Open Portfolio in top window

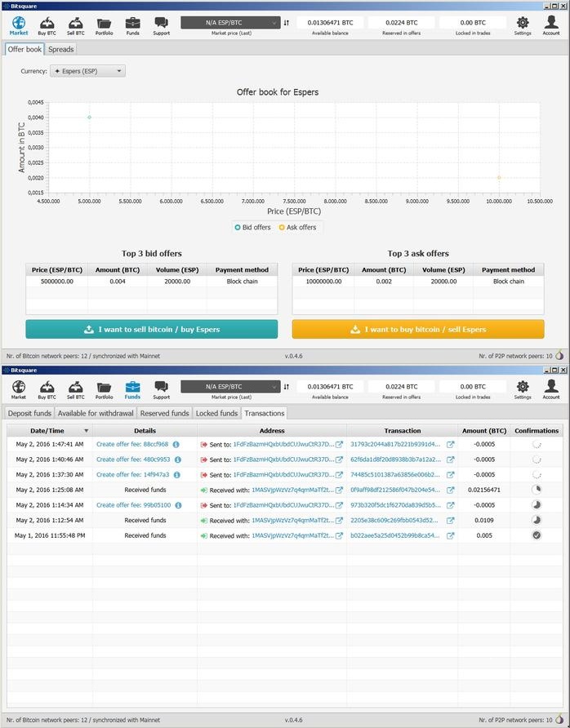pos(104,26)
